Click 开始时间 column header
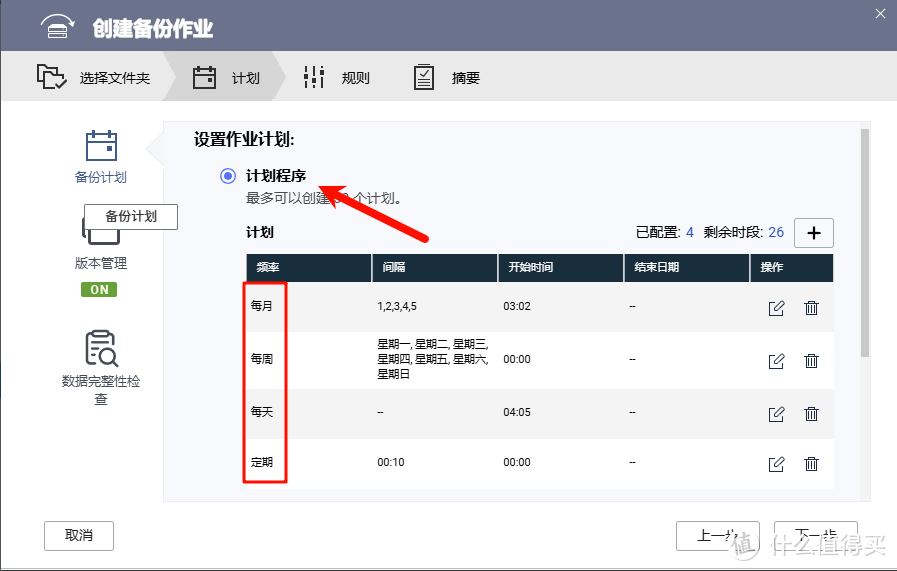Screen dimensions: 897x571 point(561,267)
